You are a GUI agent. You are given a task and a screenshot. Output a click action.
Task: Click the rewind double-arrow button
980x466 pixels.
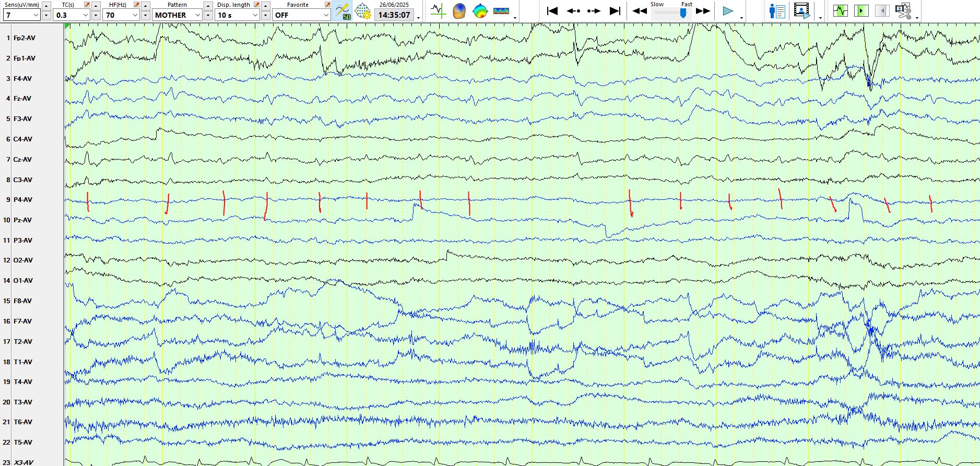(x=640, y=11)
